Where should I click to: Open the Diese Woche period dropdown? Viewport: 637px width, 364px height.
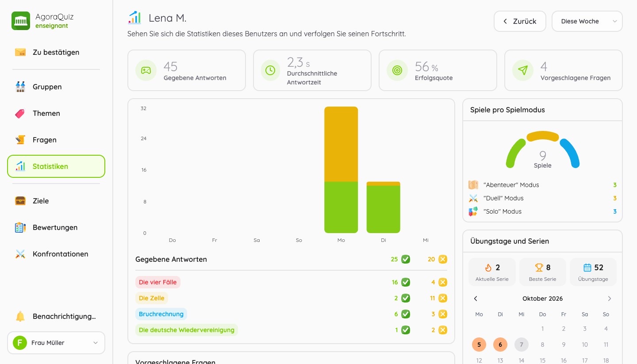587,21
